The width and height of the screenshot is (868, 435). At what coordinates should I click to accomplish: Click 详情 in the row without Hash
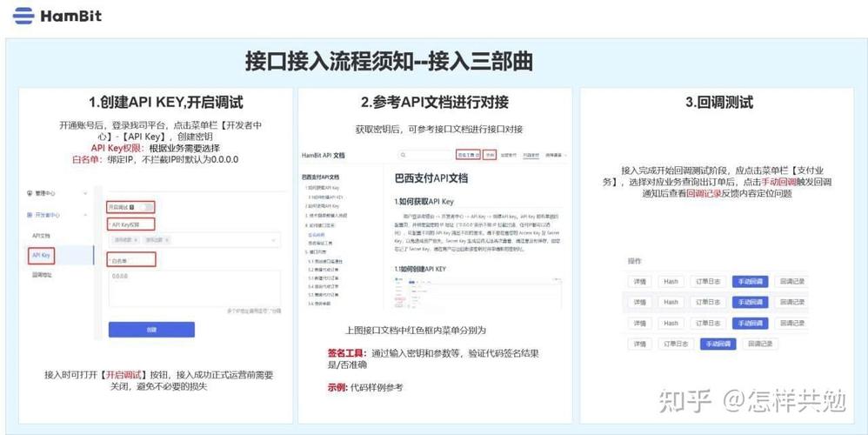(x=639, y=344)
